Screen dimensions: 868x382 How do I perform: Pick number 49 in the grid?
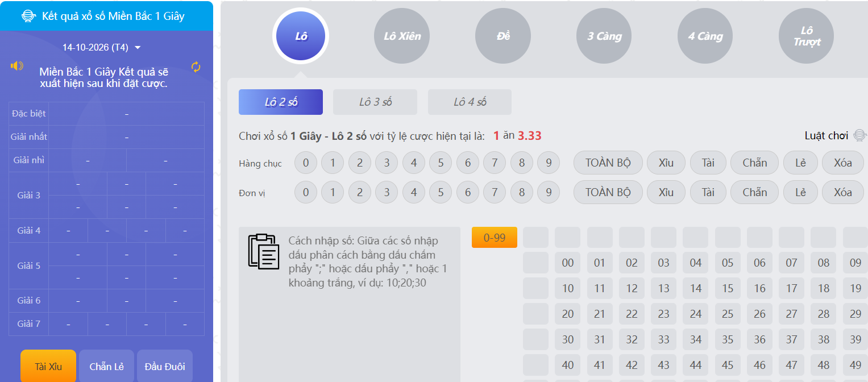pyautogui.click(x=855, y=365)
